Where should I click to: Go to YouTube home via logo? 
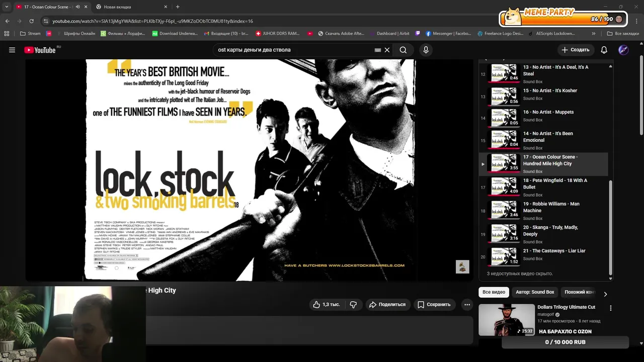coord(40,50)
